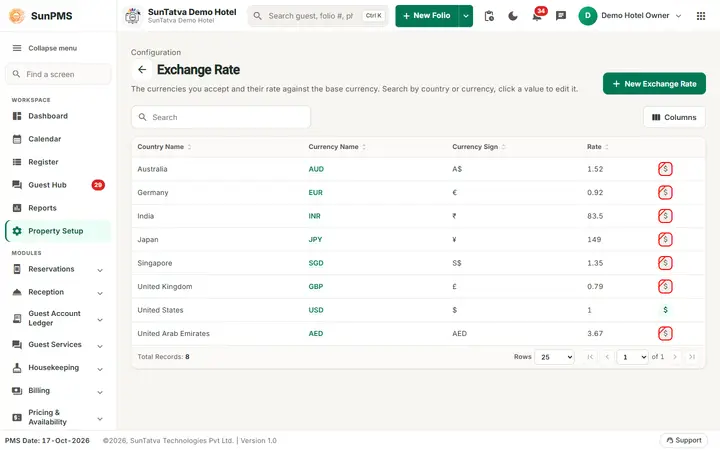Viewport: 720px width, 450px height.
Task: Open the Columns chooser button
Action: [674, 118]
